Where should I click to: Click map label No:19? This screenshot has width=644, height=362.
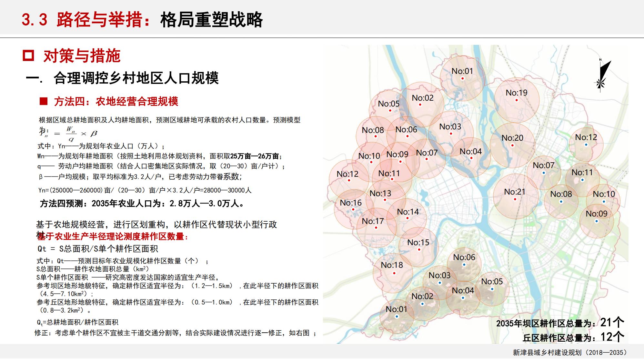point(516,93)
